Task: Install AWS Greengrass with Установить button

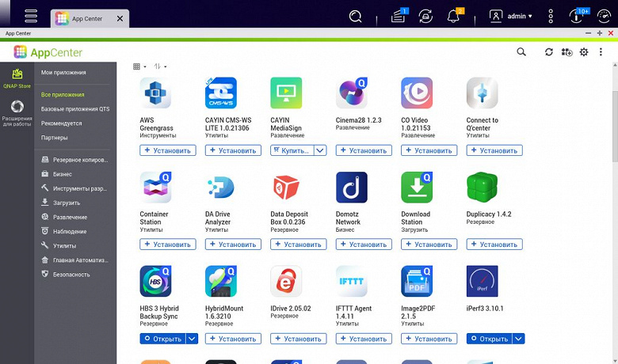Action: [168, 150]
